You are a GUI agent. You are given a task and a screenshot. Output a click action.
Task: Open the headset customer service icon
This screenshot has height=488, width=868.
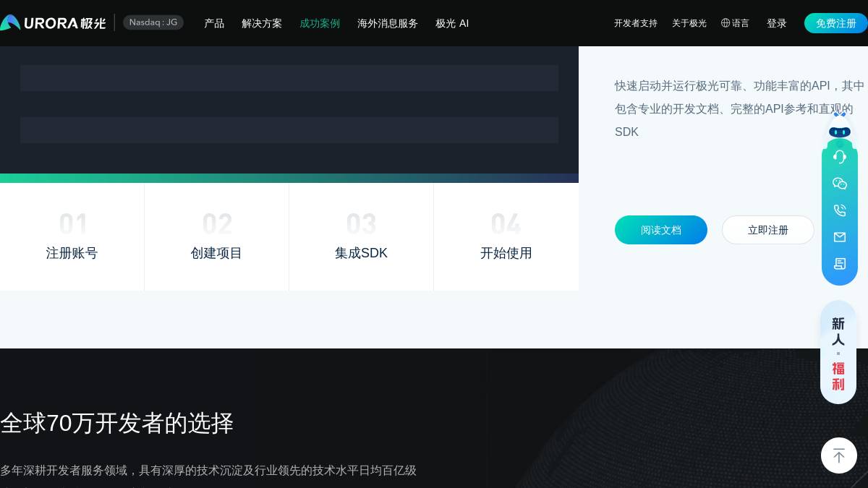coord(840,157)
